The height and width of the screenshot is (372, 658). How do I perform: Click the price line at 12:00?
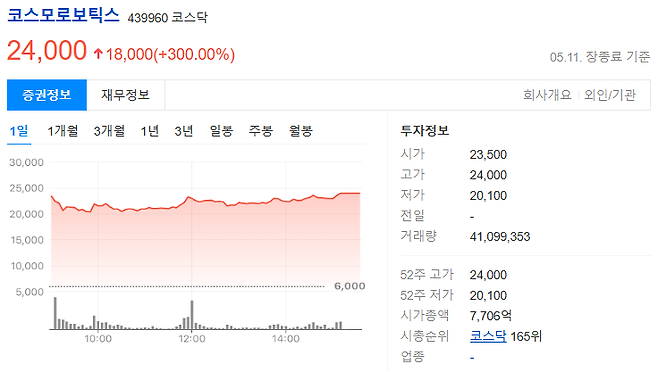pos(192,198)
